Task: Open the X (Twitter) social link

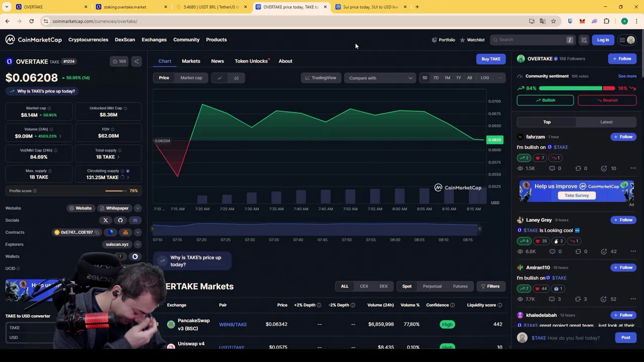Action: [x=106, y=220]
